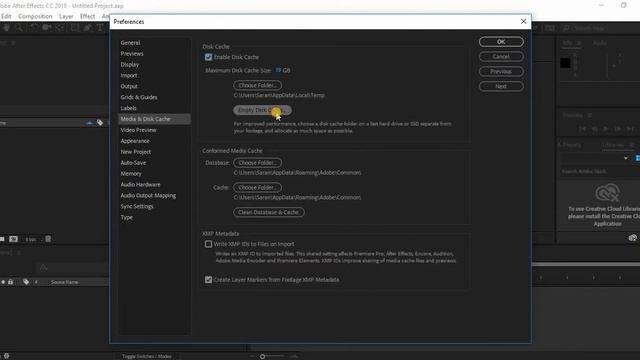
Task: Select Import in Preferences list
Action: pos(129,76)
